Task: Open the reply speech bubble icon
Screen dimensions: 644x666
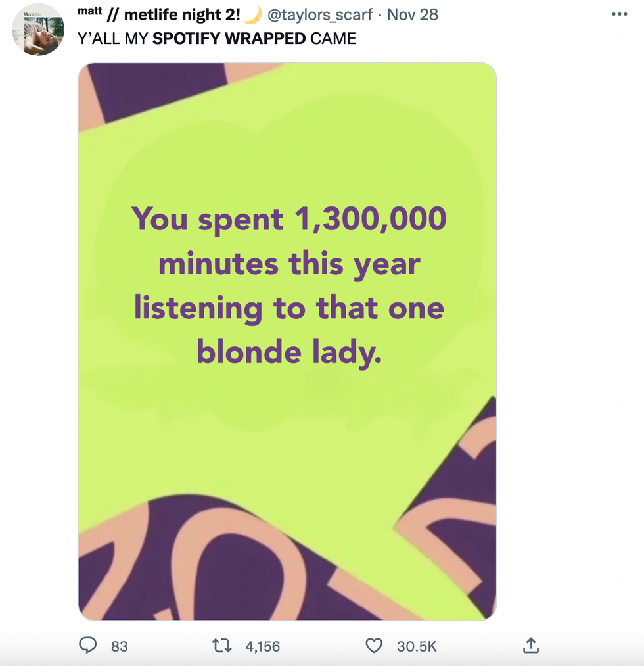Action: click(x=87, y=646)
